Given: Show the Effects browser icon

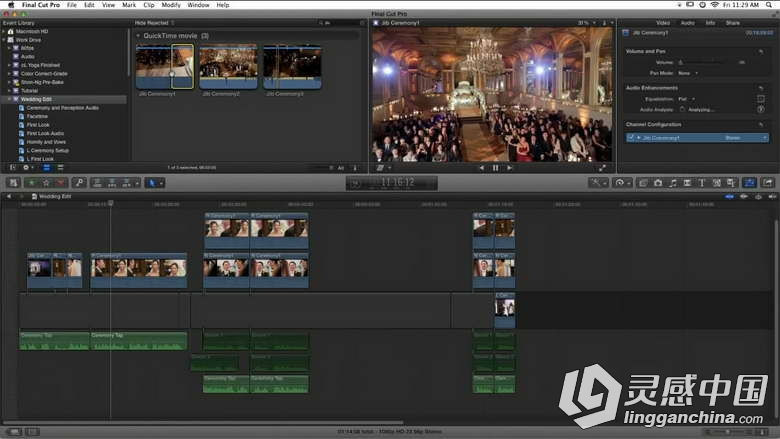Looking at the screenshot, I should (x=643, y=183).
